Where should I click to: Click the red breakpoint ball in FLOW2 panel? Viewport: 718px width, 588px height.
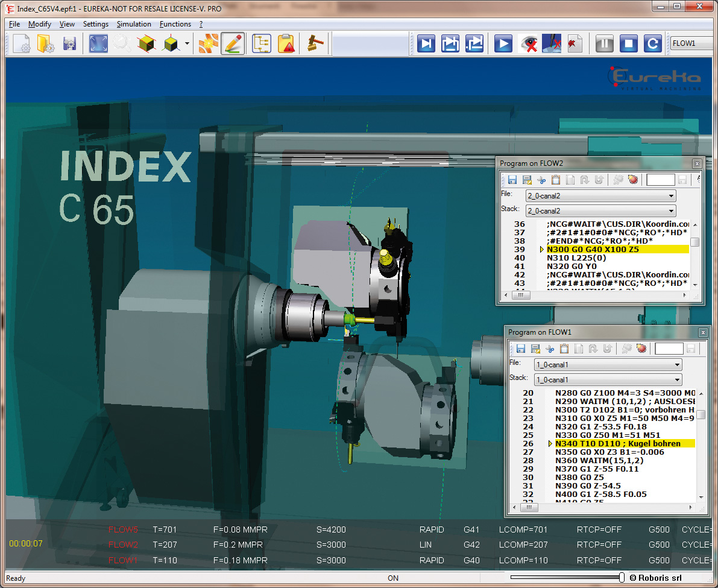(633, 180)
